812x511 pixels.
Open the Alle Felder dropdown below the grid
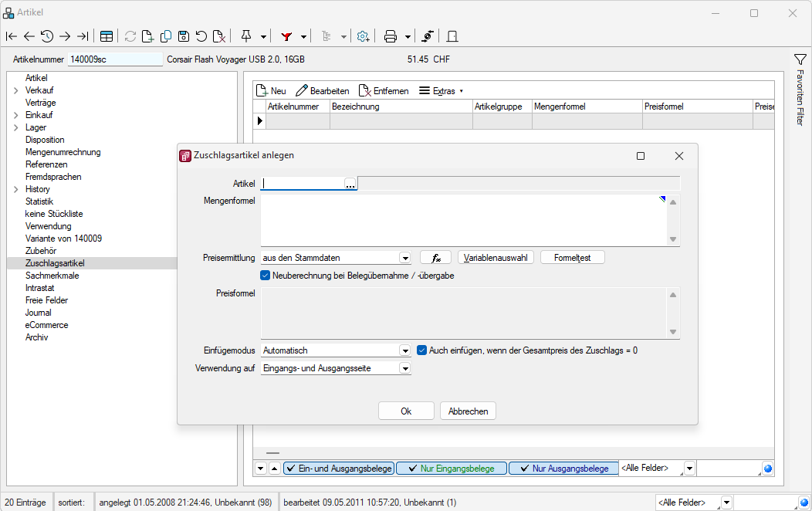pyautogui.click(x=689, y=469)
